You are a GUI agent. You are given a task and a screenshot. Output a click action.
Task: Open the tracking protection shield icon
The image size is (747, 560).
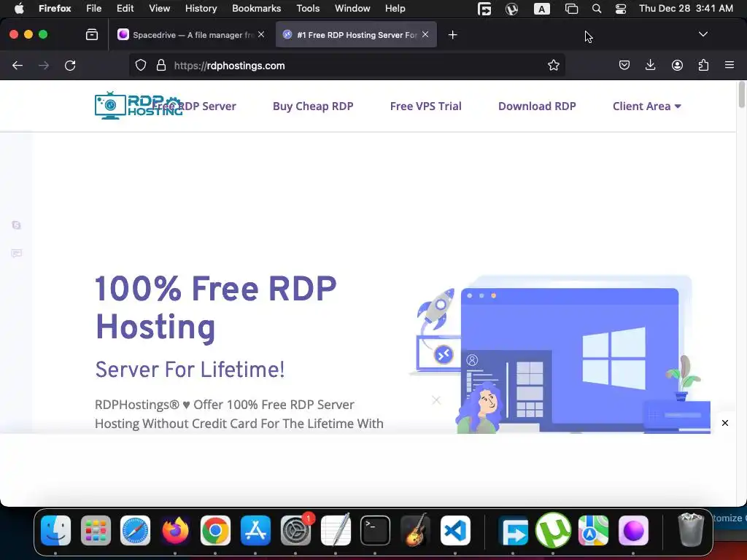click(x=141, y=65)
